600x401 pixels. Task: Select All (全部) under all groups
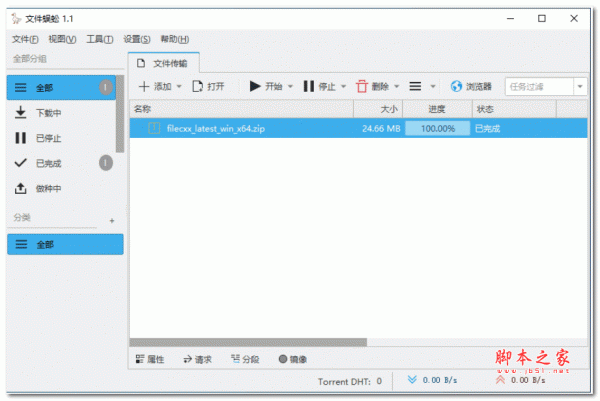pos(61,88)
